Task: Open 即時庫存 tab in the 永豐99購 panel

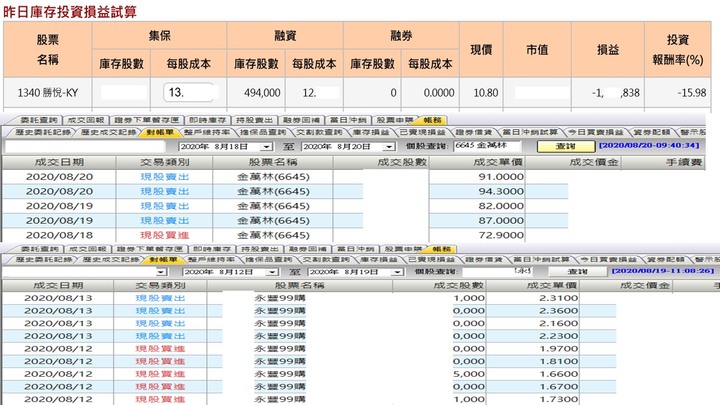Action: pyautogui.click(x=212, y=249)
